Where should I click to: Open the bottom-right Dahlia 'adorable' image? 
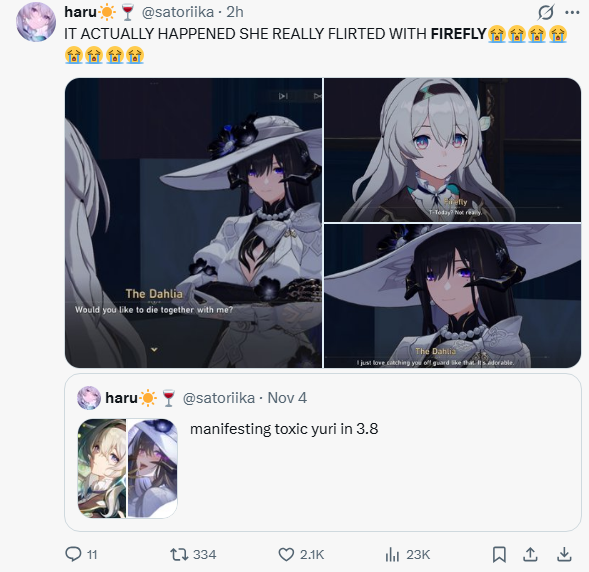pos(453,296)
